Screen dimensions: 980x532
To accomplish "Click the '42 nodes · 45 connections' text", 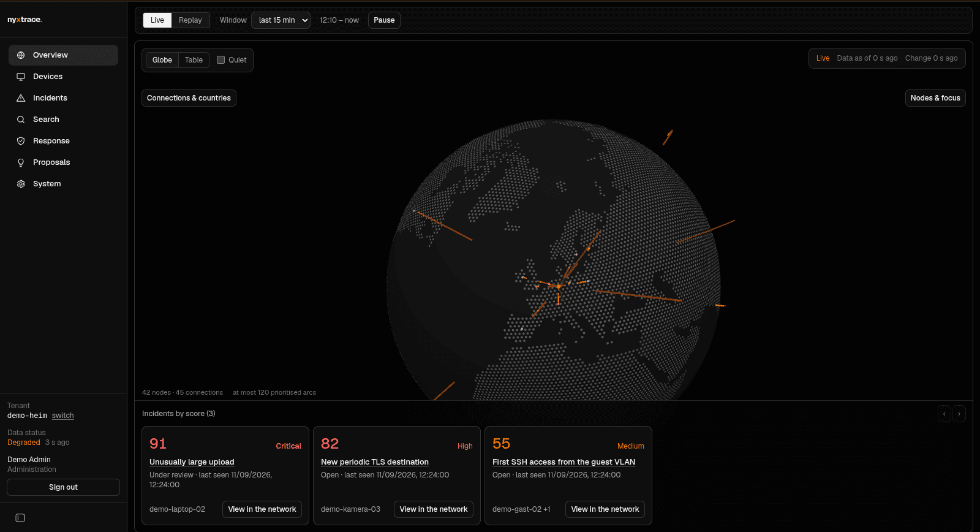I will pyautogui.click(x=183, y=392).
